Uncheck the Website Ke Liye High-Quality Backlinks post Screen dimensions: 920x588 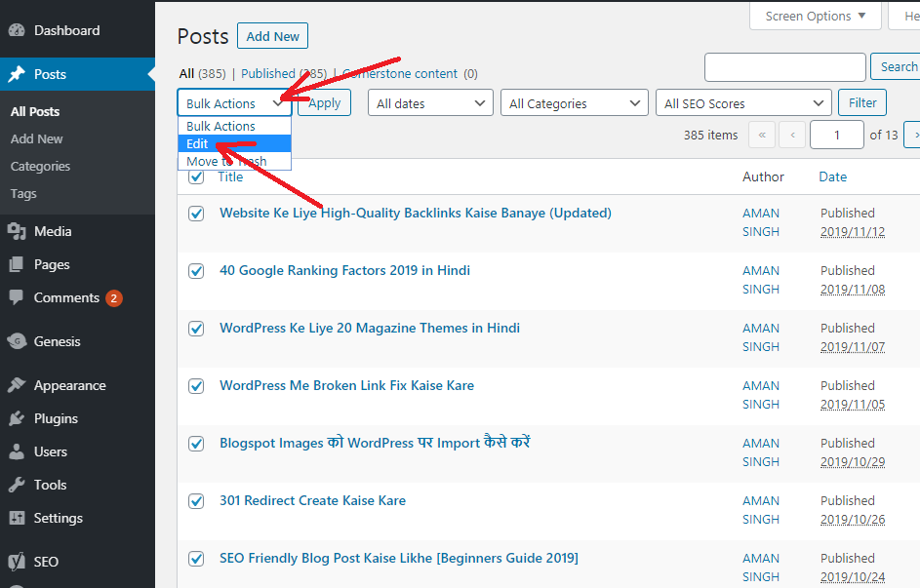(x=196, y=214)
